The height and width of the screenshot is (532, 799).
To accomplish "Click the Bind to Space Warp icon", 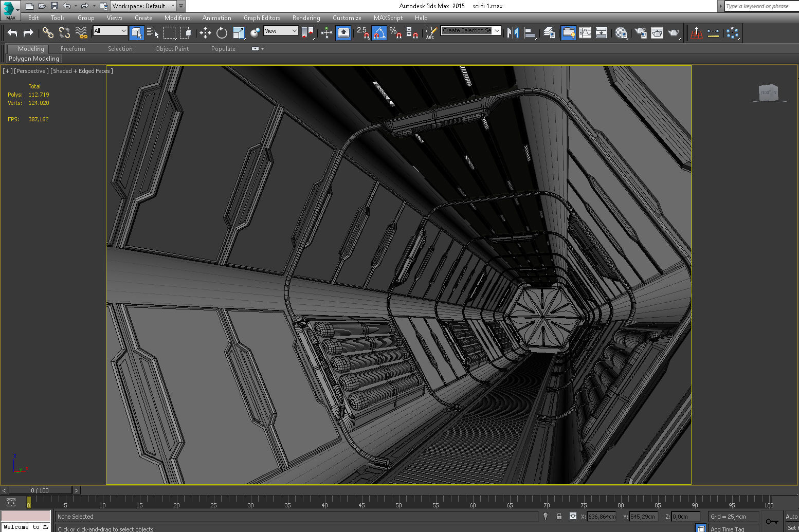I will (81, 33).
